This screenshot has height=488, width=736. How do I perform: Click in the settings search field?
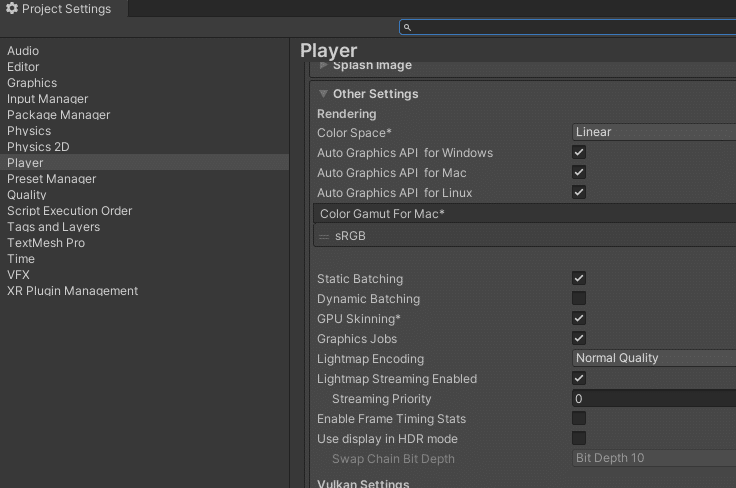[x=568, y=27]
